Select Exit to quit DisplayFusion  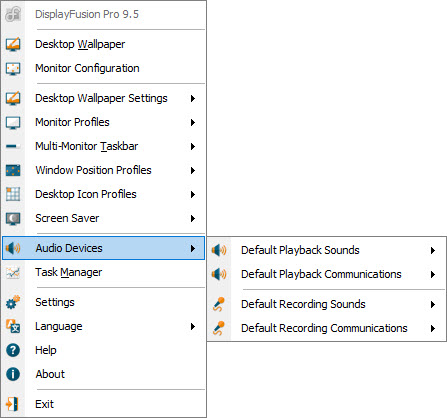(x=104, y=404)
